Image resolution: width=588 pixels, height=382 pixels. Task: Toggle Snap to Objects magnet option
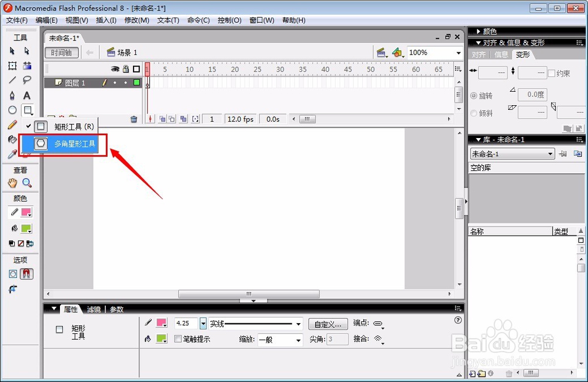pos(26,274)
